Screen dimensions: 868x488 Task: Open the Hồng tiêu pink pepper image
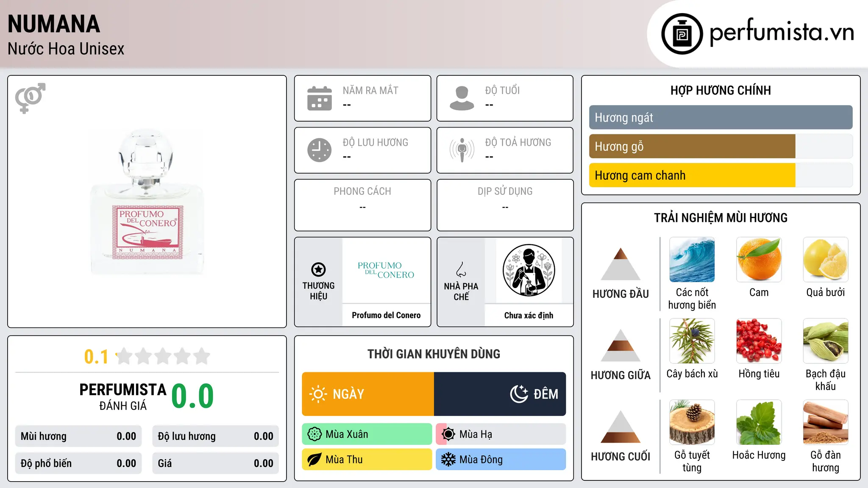759,341
